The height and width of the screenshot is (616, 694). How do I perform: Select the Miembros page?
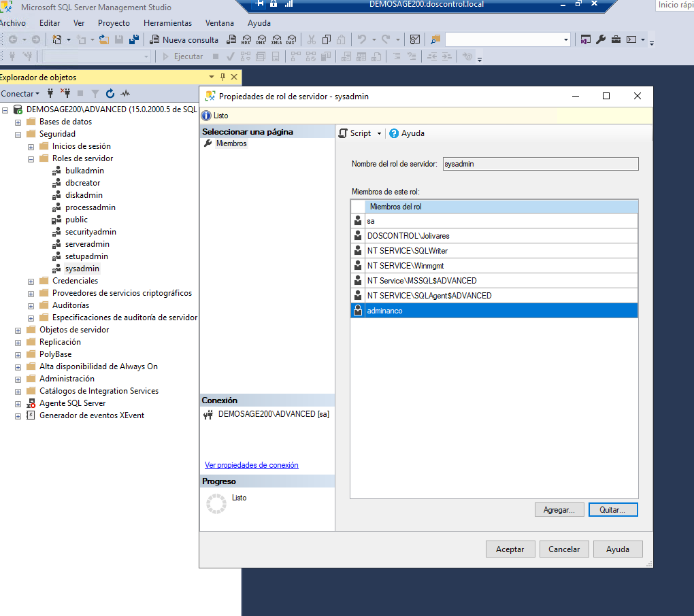(x=231, y=143)
